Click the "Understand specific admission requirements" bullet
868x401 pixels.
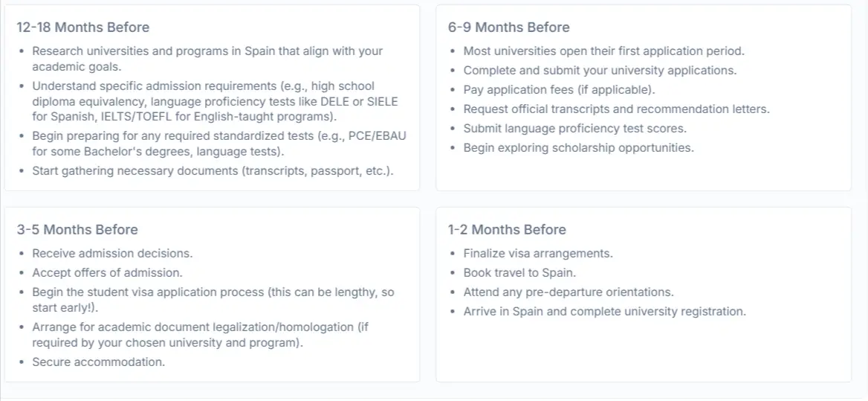tap(203, 86)
